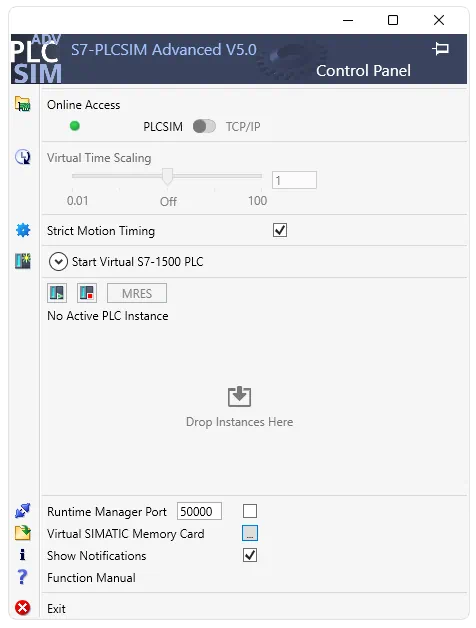The height and width of the screenshot is (628, 476).
Task: Expand the Start Virtual S7-1500 PLC section
Action: pos(58,262)
